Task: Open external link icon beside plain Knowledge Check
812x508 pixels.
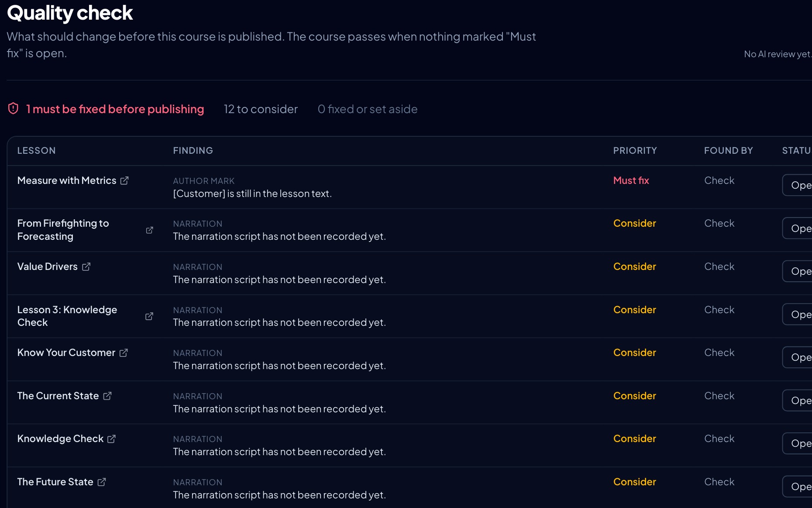Action: (112, 439)
